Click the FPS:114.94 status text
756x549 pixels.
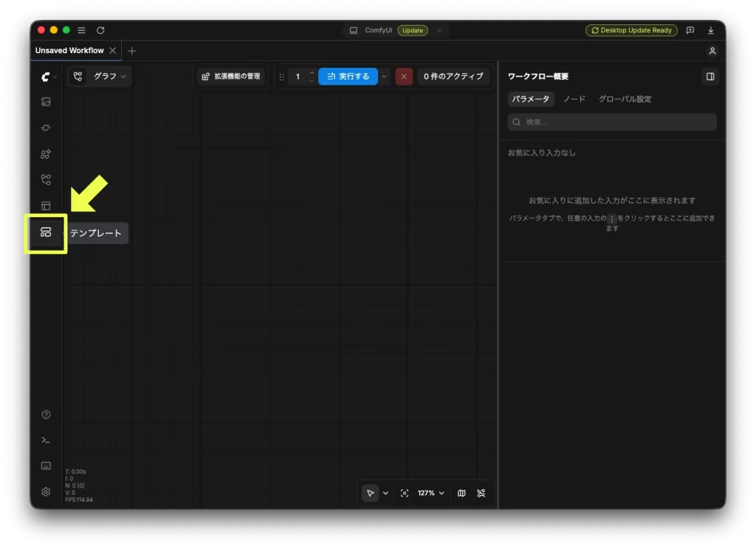[79, 500]
